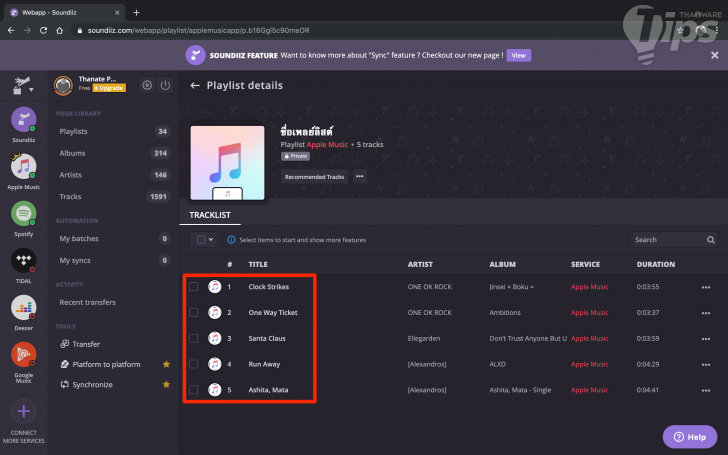728x455 pixels.
Task: Click the search magnifier icon in tracklist
Action: pyautogui.click(x=710, y=240)
